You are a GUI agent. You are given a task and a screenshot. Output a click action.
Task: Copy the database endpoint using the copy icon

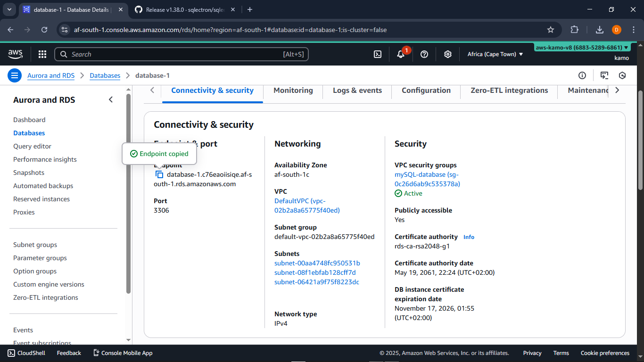159,174
